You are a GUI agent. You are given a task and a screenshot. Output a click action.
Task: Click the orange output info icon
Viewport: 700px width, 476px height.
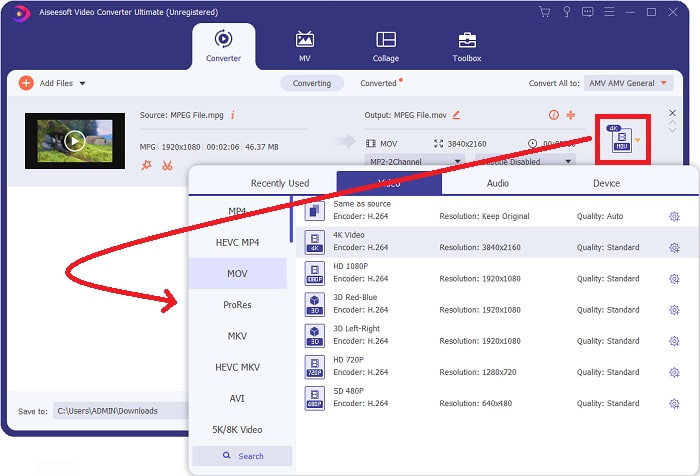pyautogui.click(x=554, y=115)
